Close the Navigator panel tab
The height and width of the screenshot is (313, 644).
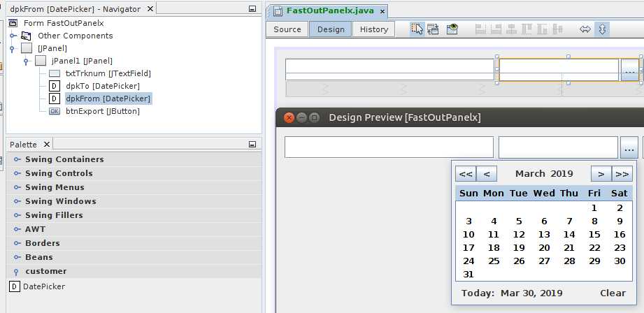(x=150, y=8)
